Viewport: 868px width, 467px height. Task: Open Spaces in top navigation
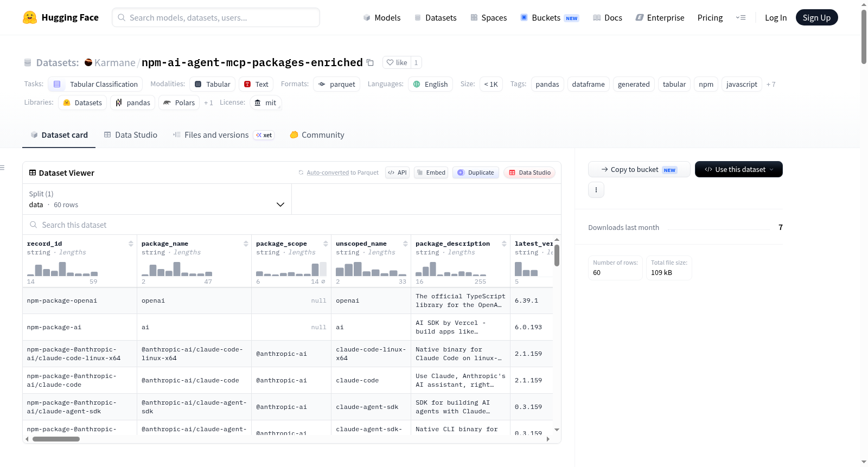488,17
